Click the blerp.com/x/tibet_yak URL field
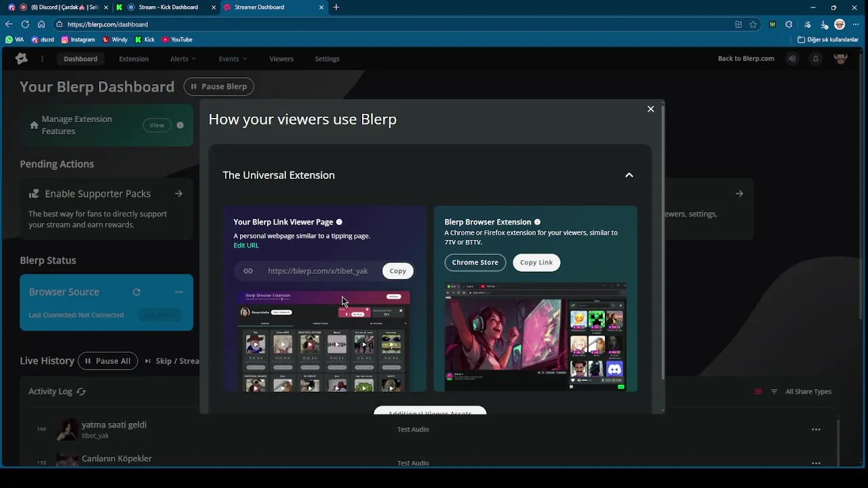Screen dimensions: 868x488 pyautogui.click(x=317, y=270)
